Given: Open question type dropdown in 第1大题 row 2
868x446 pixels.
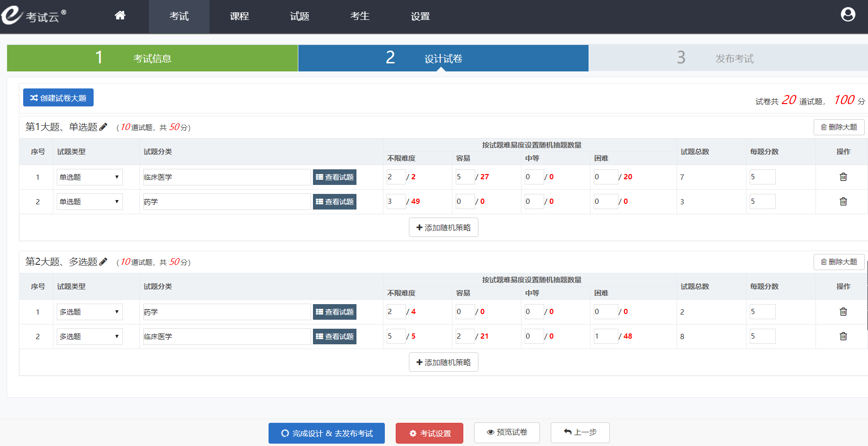Looking at the screenshot, I should click(x=90, y=201).
